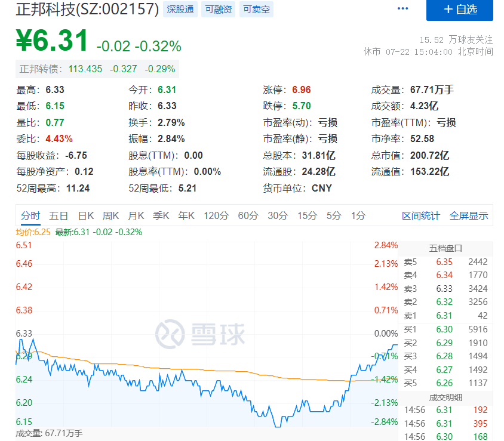Click the trade detail row with volume 192
Viewport: 504px width, 441px height.
click(445, 410)
